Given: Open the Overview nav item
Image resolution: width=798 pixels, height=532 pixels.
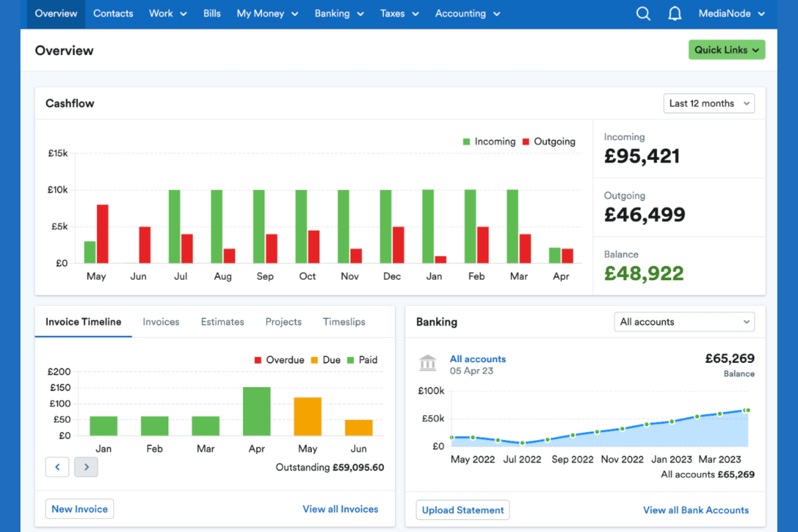Looking at the screenshot, I should coord(56,13).
